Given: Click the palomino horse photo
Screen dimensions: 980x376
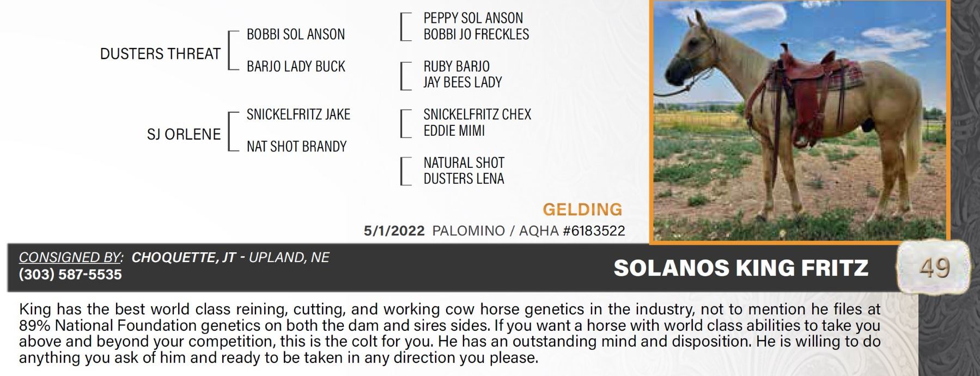Looking at the screenshot, I should [x=800, y=120].
